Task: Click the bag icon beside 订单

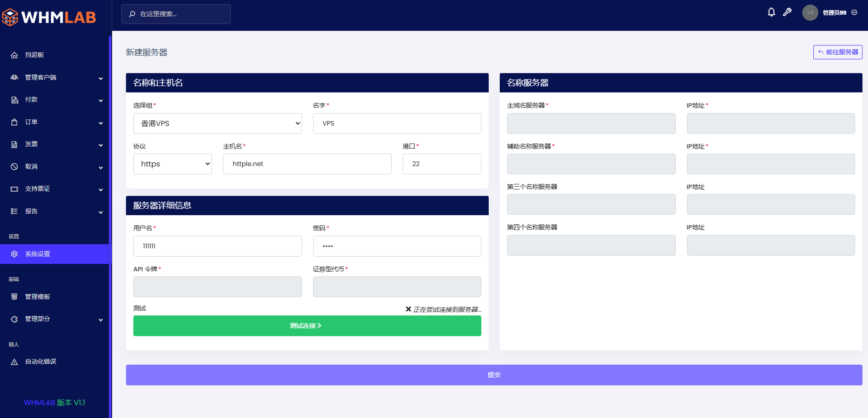Action: pos(14,122)
